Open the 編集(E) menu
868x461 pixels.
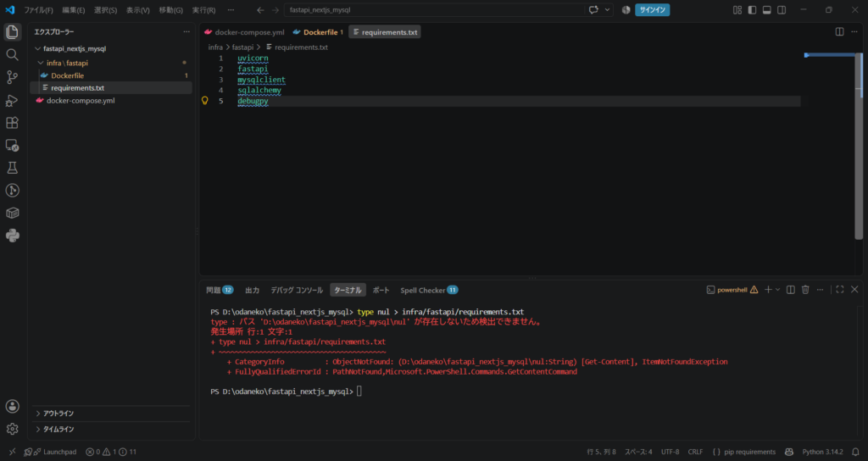[74, 10]
